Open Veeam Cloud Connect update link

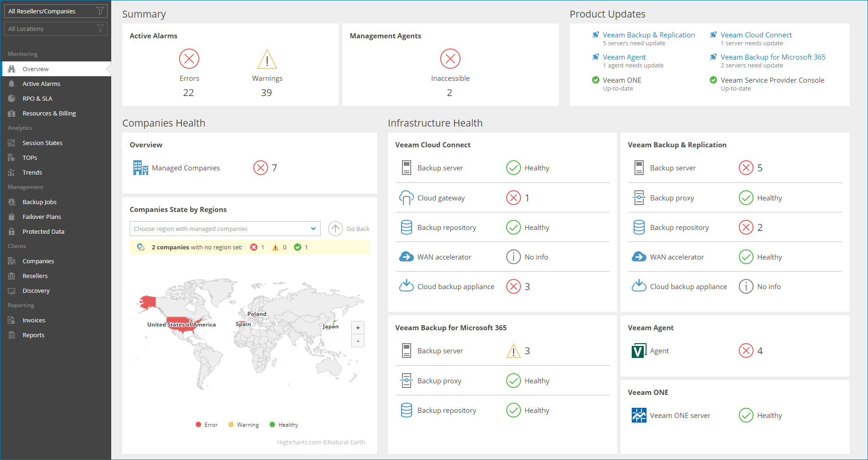point(756,35)
